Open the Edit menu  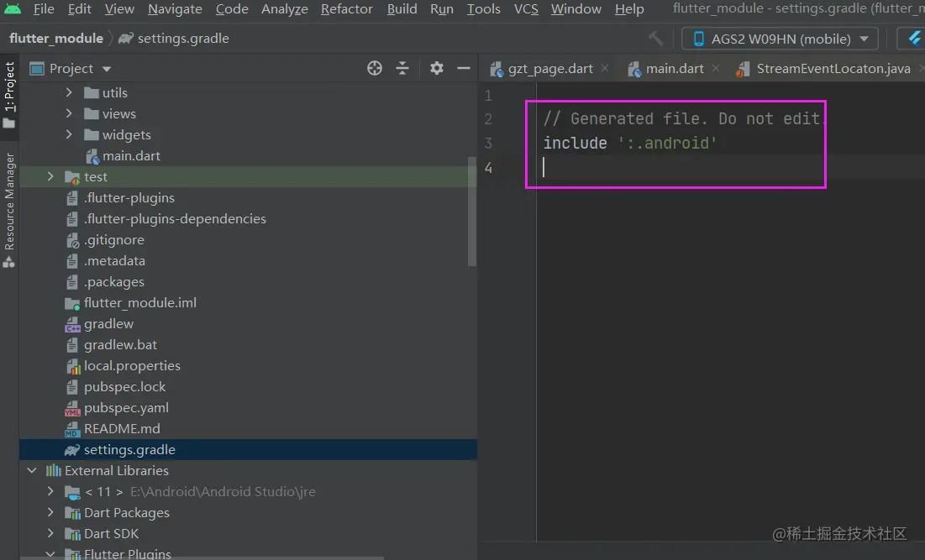coord(79,9)
